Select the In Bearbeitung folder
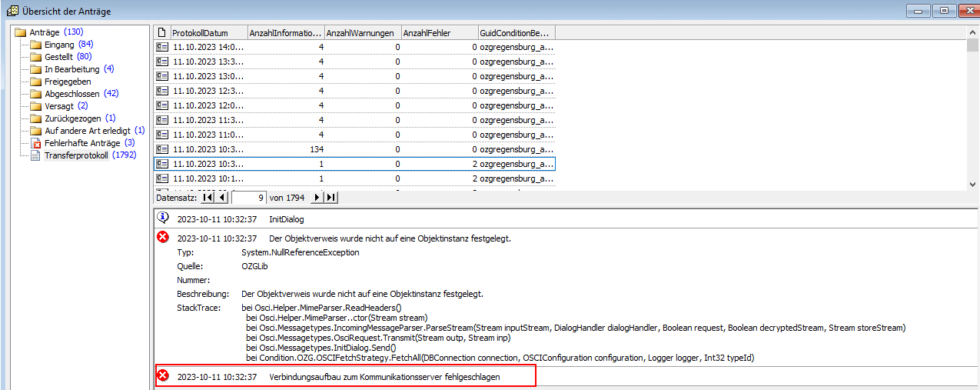The height and width of the screenshot is (390, 980). pos(71,69)
